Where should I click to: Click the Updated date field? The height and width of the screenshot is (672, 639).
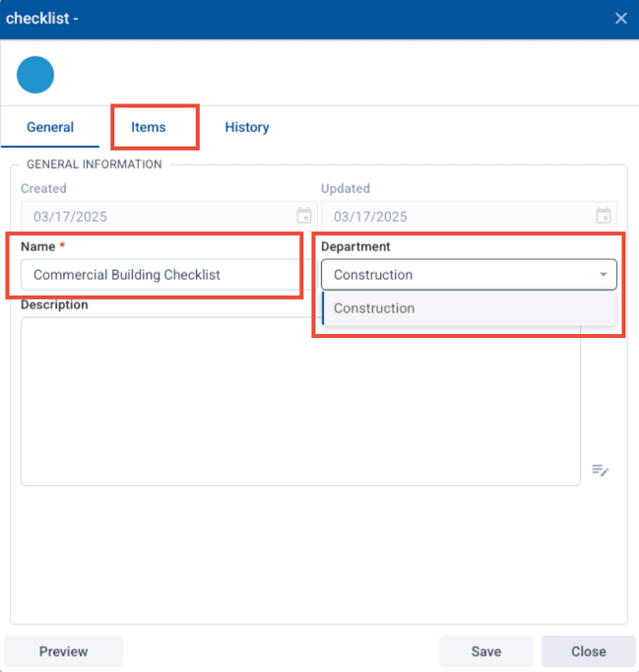click(x=458, y=216)
